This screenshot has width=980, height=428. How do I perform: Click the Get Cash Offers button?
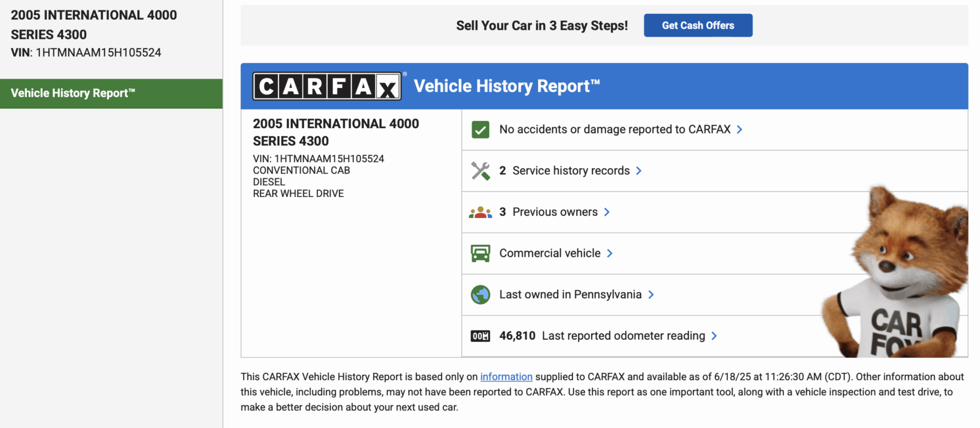pyautogui.click(x=698, y=25)
